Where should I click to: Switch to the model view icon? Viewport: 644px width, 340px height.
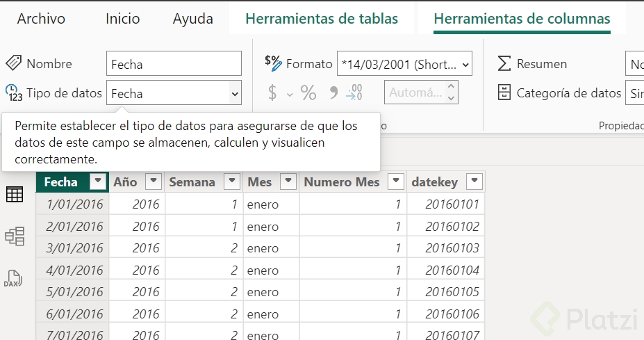coord(15,236)
